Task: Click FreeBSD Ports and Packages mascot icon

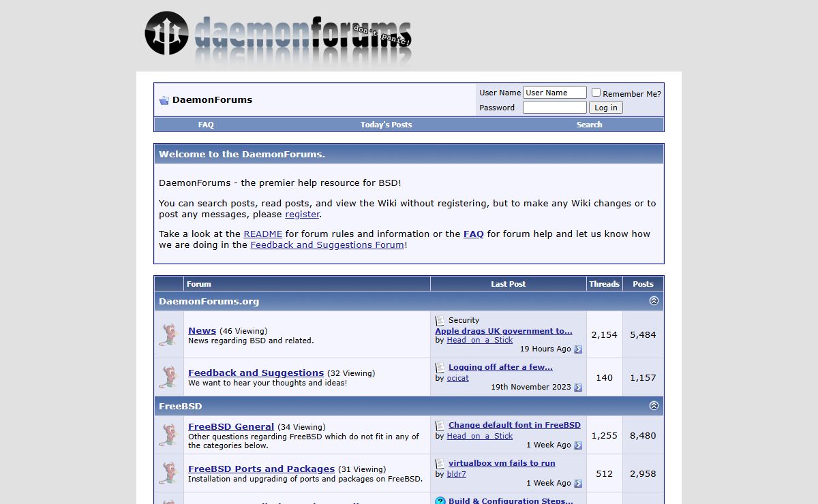Action: (168, 473)
